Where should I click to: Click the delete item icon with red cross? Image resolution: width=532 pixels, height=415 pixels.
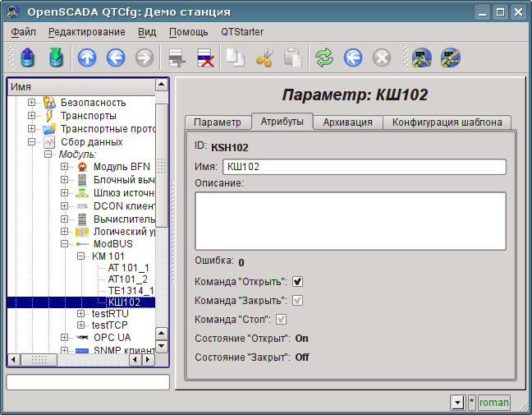click(x=204, y=58)
